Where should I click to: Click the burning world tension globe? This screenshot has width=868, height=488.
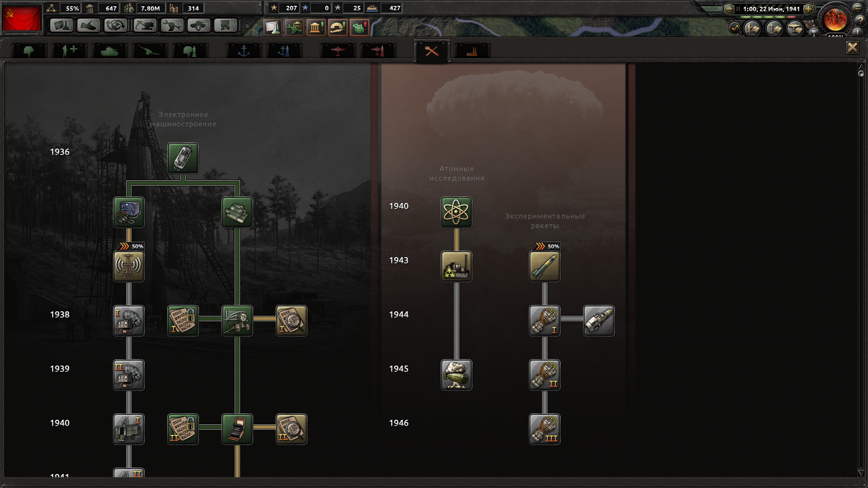tap(835, 19)
